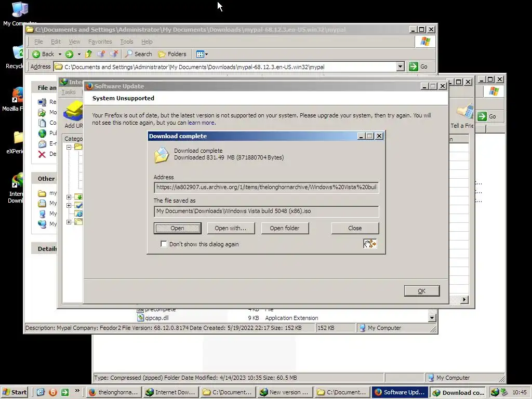Open the Help menu in Explorer window
Viewport: 532px width, 399px height.
pos(147,42)
